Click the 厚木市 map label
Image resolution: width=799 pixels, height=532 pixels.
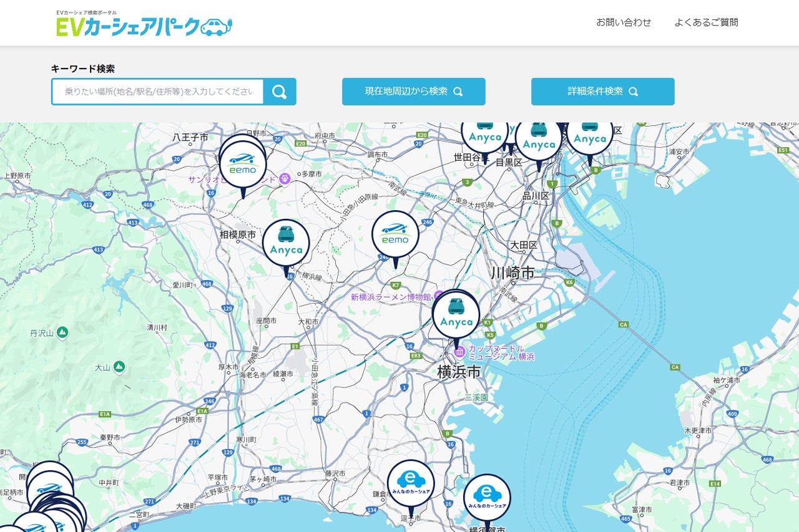pyautogui.click(x=228, y=367)
